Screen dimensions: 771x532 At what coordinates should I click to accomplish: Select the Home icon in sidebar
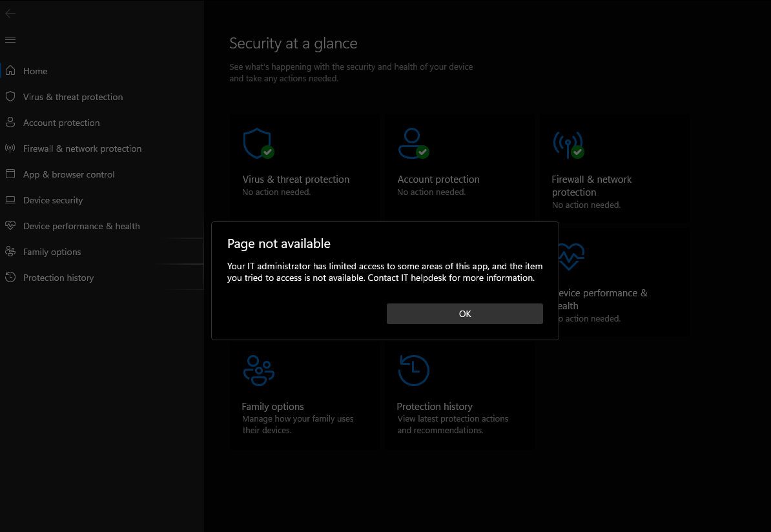click(10, 71)
